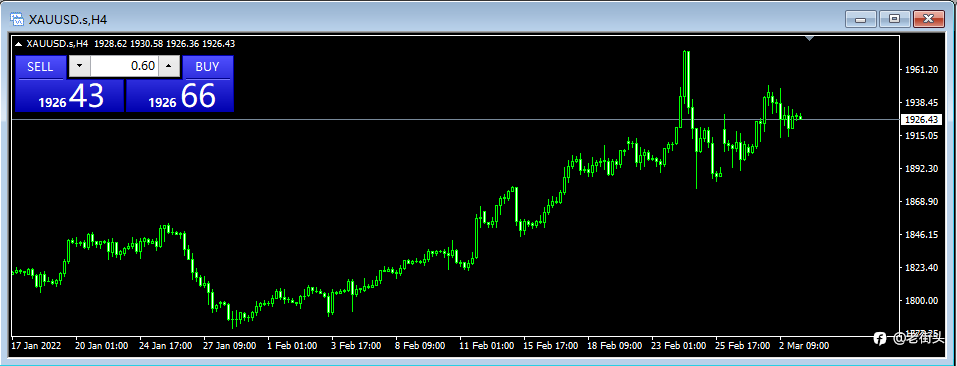Click the 1892.30 price scale label
The width and height of the screenshot is (957, 366).
pos(922,168)
